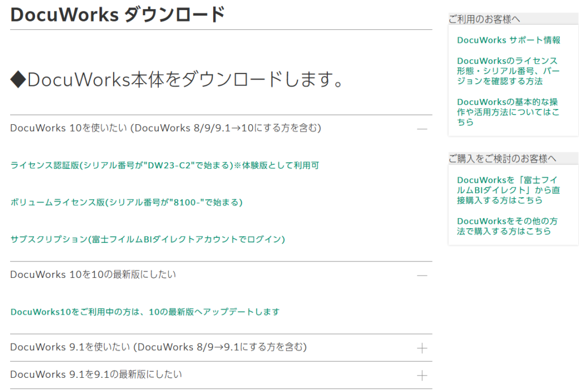This screenshot has width=579, height=392.
Task: Open DocuWorksをその他の方法で購入 link
Action: 507,226
